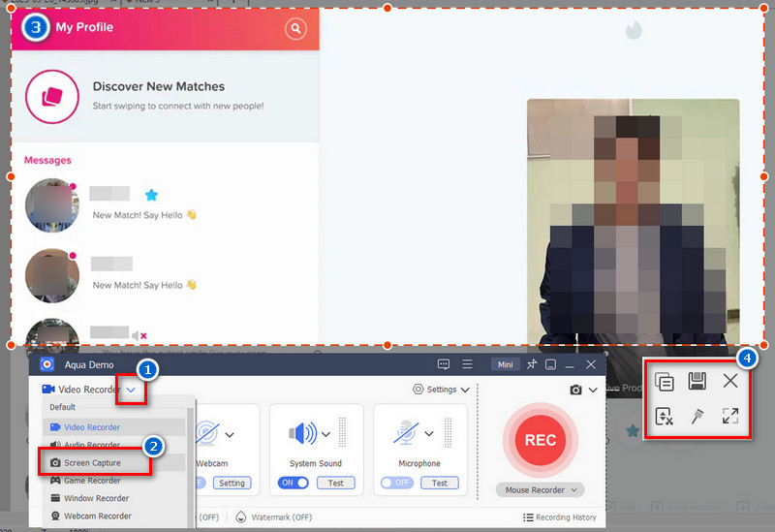Click the camera snapshot icon

(x=575, y=390)
